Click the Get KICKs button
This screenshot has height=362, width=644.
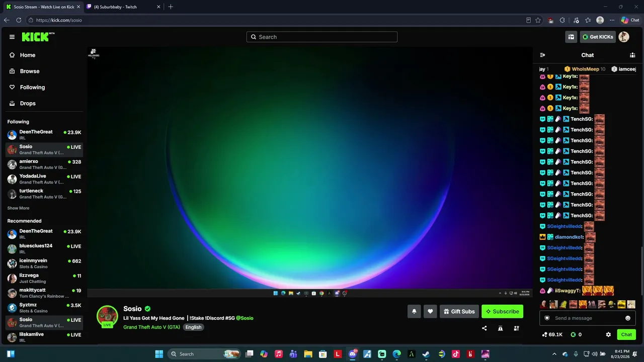click(598, 37)
